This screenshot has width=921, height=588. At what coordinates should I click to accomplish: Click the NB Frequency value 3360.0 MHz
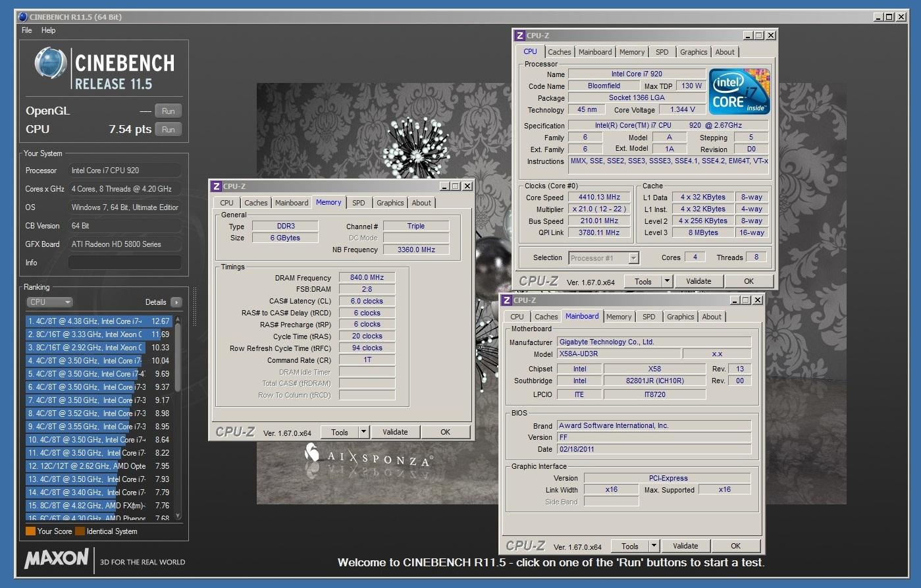pos(417,250)
